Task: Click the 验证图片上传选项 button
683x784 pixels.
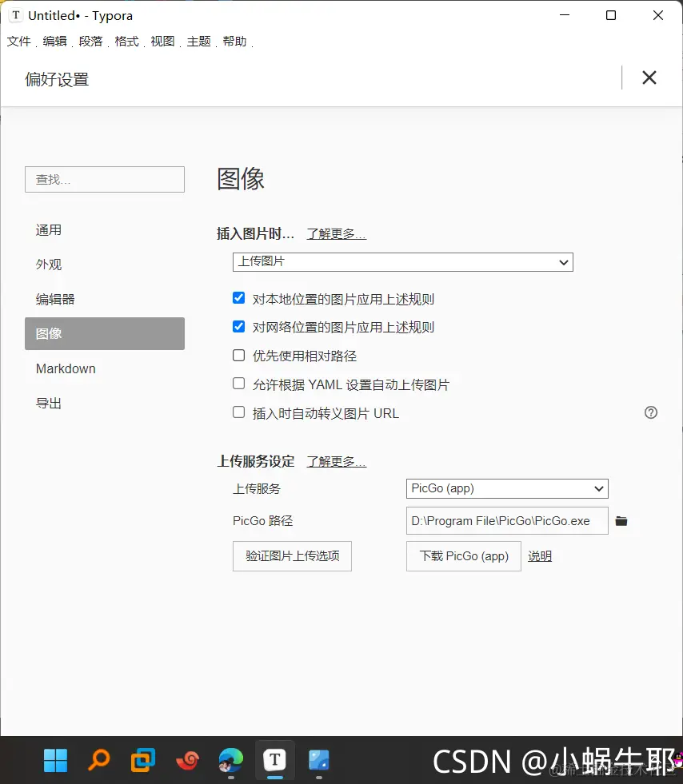Action: pyautogui.click(x=291, y=556)
